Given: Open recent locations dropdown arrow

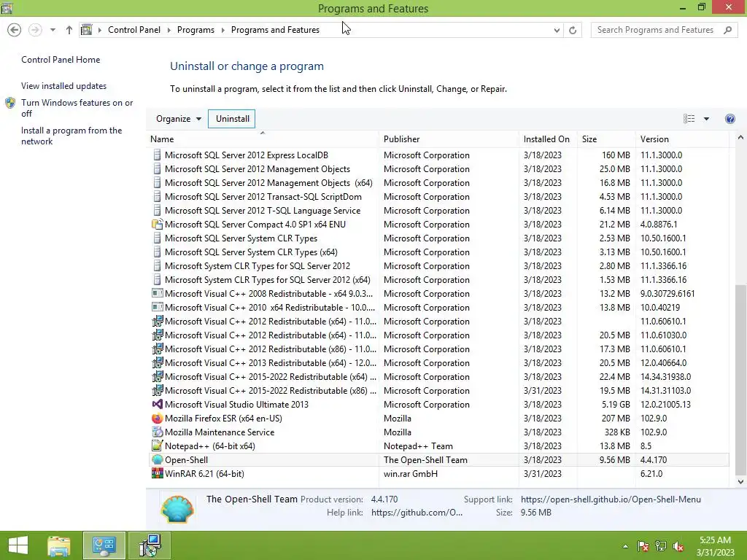Looking at the screenshot, I should point(53,30).
